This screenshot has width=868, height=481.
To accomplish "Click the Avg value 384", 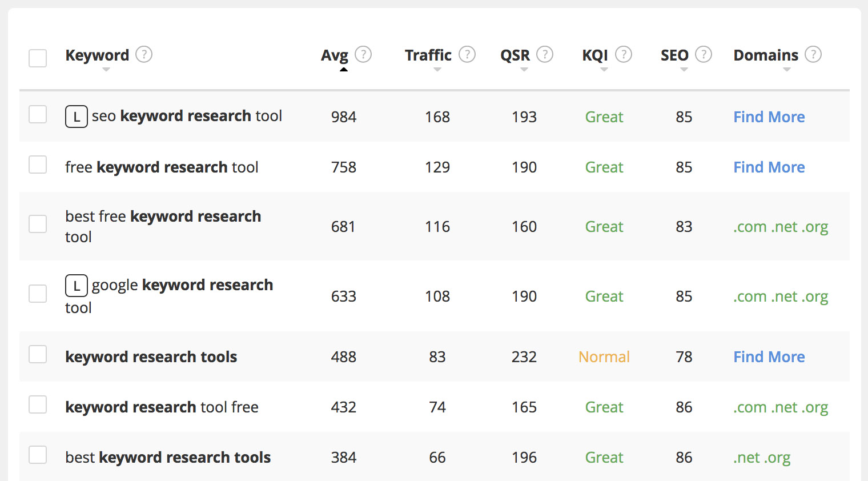I will point(344,457).
